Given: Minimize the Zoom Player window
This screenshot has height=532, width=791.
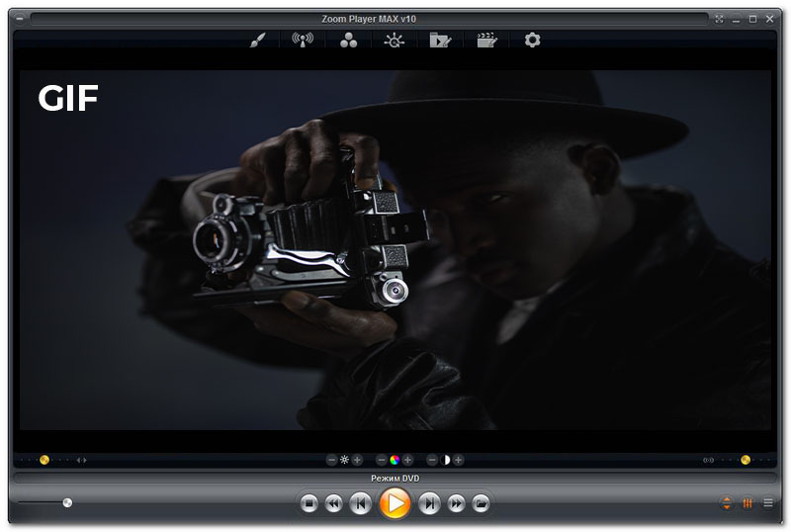Looking at the screenshot, I should click(x=736, y=19).
